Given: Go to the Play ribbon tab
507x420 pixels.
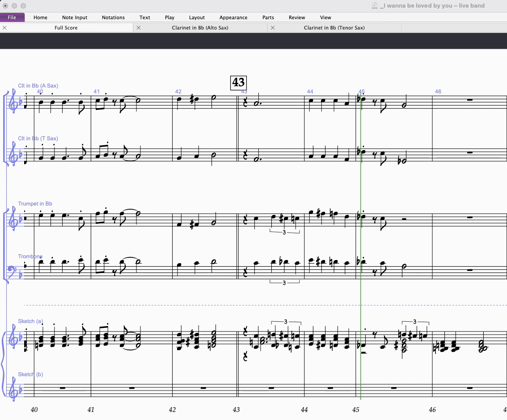Looking at the screenshot, I should point(169,17).
